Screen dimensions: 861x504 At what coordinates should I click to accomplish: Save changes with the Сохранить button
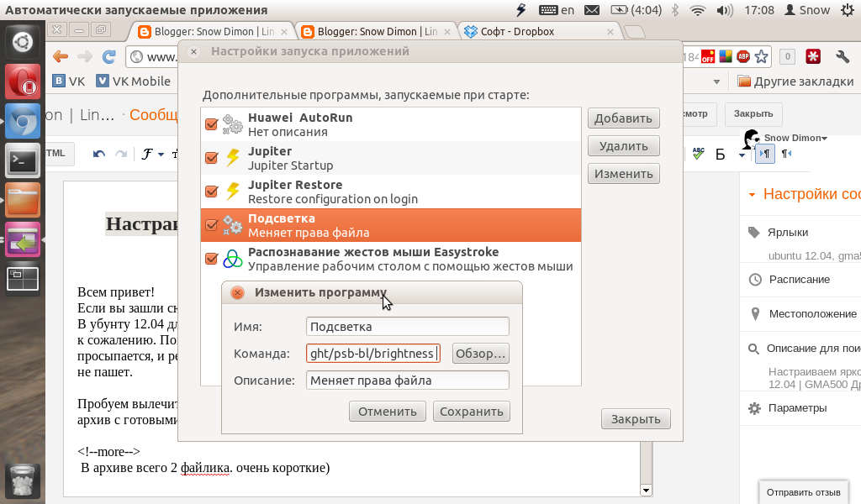click(x=472, y=411)
